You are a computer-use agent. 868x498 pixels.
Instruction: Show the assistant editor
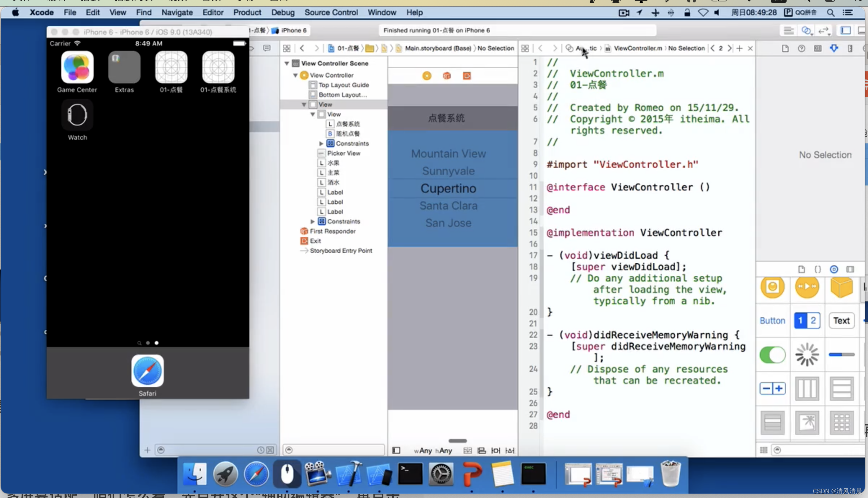pyautogui.click(x=806, y=31)
